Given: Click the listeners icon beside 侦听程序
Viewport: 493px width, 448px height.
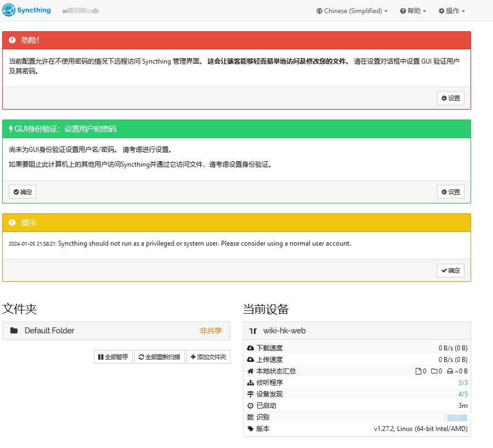Looking at the screenshot, I should coord(250,382).
